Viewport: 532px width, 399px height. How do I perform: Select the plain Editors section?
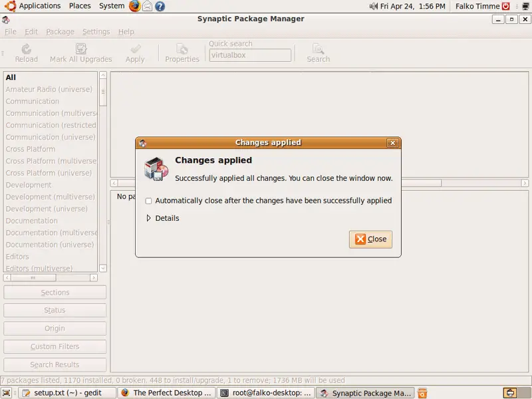51,257
